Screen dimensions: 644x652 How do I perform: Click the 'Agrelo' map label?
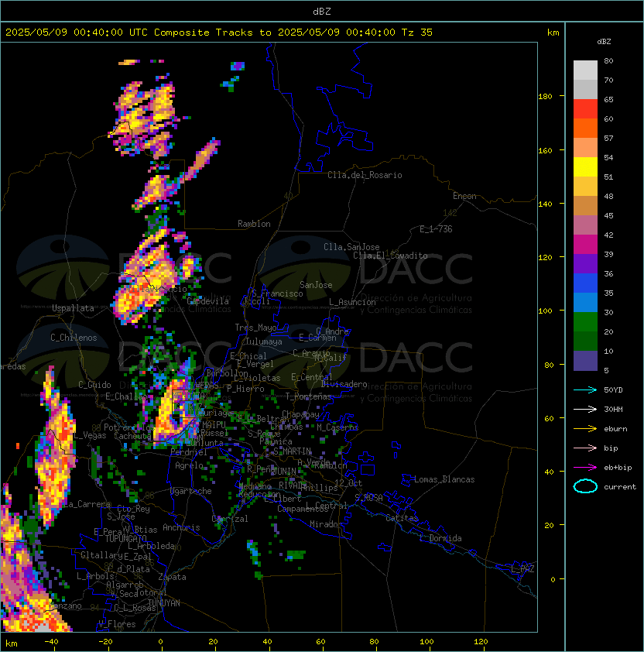[x=189, y=465]
